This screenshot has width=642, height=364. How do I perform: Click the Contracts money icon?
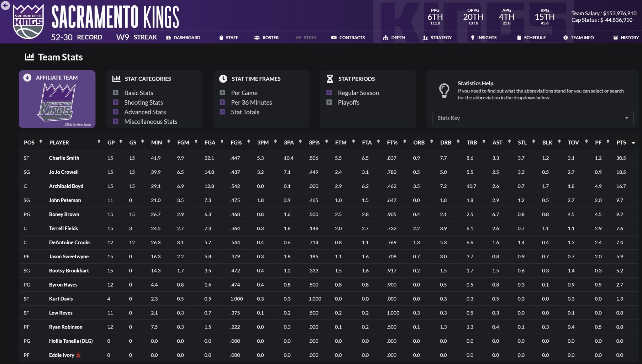(x=334, y=38)
